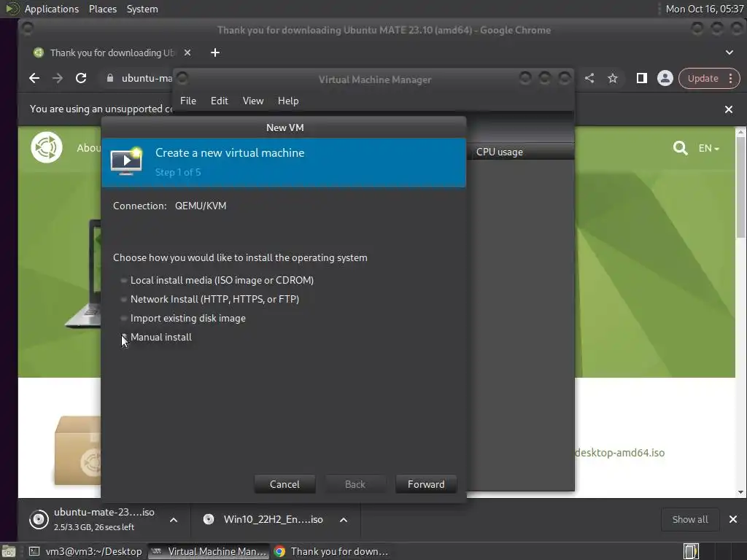Dismiss the unsupported warning infobar
This screenshot has width=747, height=560.
pyautogui.click(x=729, y=109)
